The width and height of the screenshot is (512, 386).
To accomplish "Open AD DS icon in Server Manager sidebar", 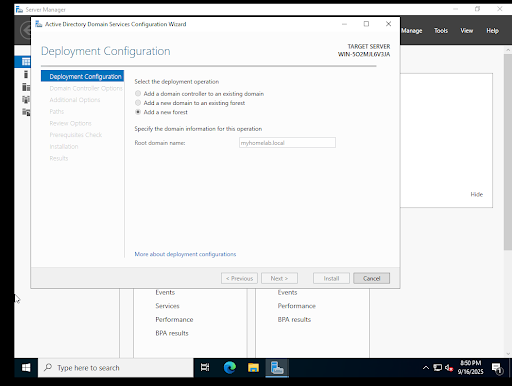I will click(x=26, y=99).
